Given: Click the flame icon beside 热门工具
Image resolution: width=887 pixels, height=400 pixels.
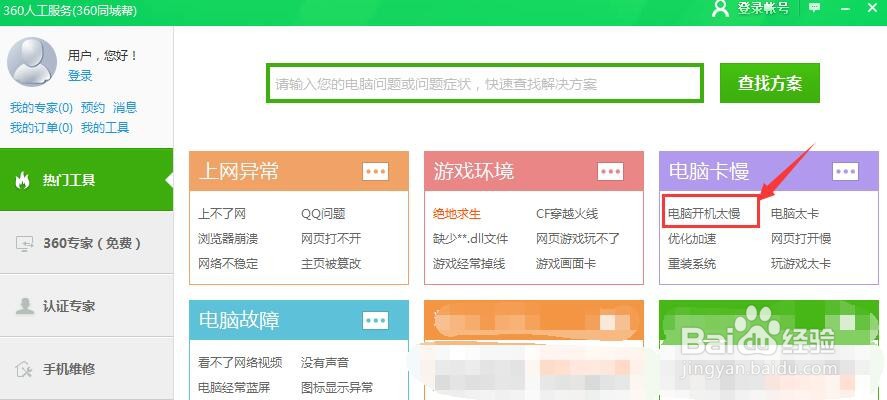Looking at the screenshot, I should 23,180.
